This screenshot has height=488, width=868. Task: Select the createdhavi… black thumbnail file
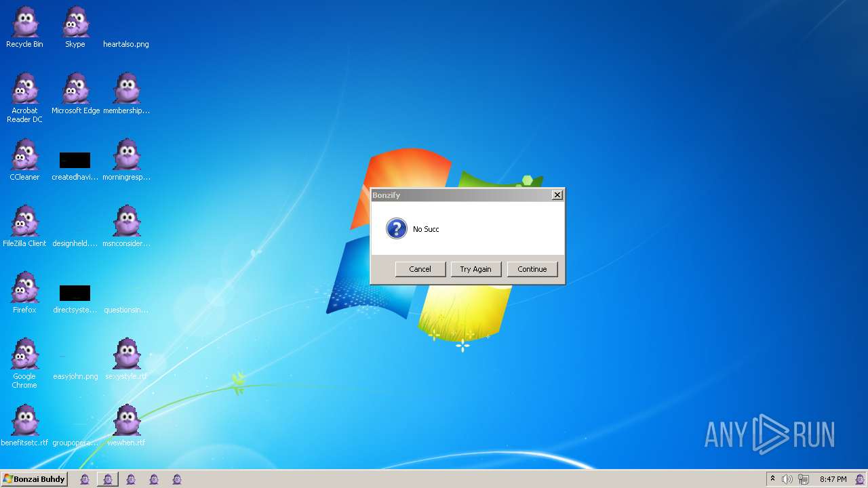click(x=75, y=166)
